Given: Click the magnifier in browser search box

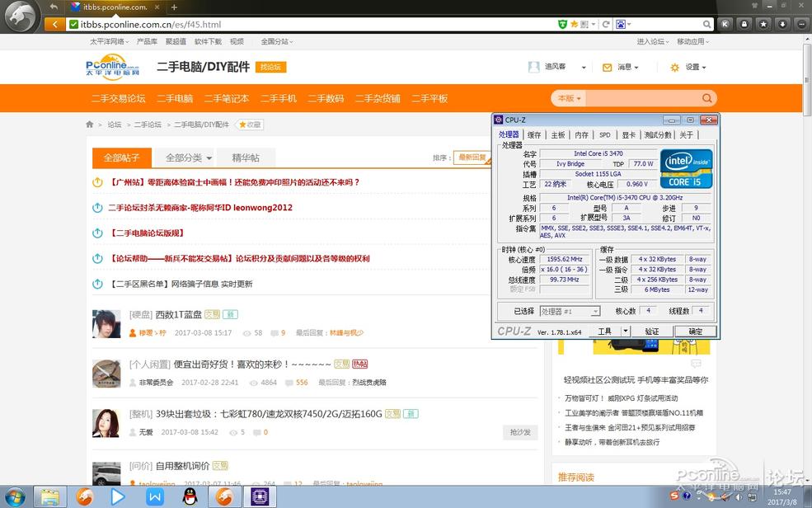Looking at the screenshot, I should 706,25.
